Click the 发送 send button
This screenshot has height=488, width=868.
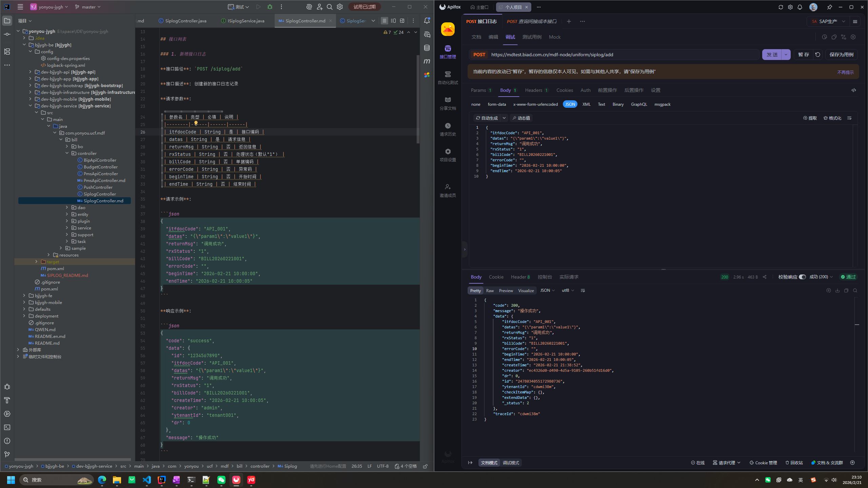tap(772, 55)
